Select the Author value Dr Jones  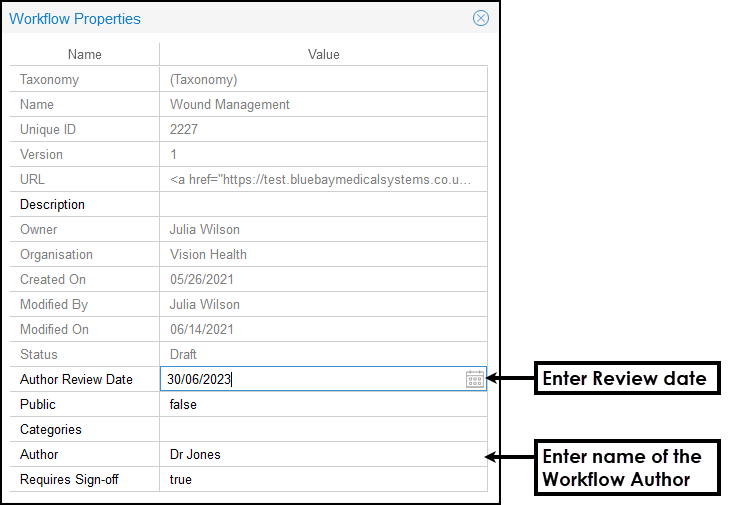[x=195, y=454]
